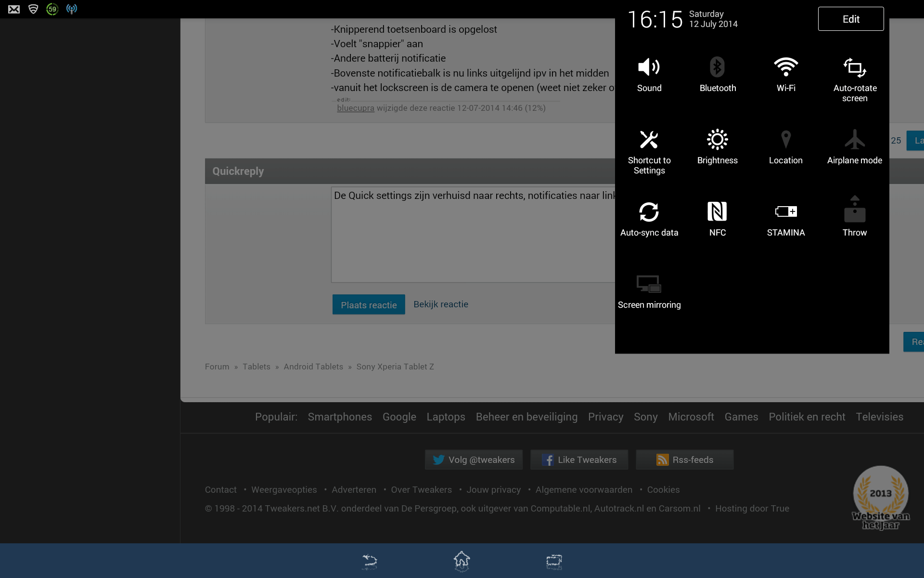
Task: Open the Bekijk reactie link
Action: [x=440, y=304]
